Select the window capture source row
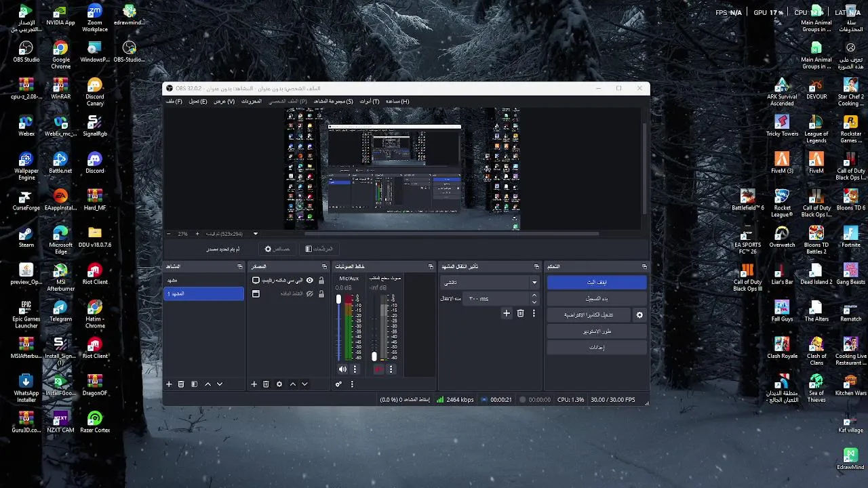This screenshot has width=868, height=488. pos(288,293)
